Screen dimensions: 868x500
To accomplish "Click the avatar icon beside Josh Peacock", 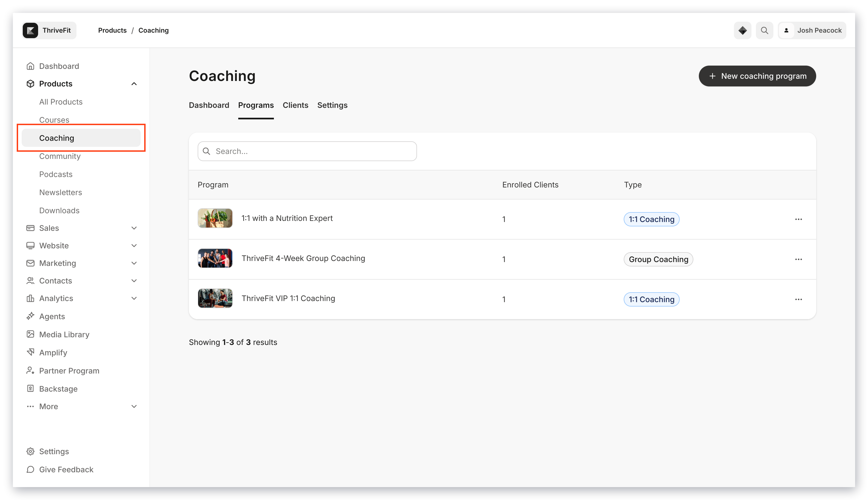I will pyautogui.click(x=786, y=30).
